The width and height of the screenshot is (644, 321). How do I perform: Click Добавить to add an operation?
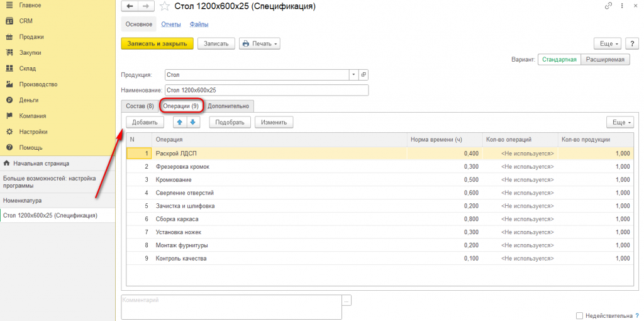pos(145,122)
